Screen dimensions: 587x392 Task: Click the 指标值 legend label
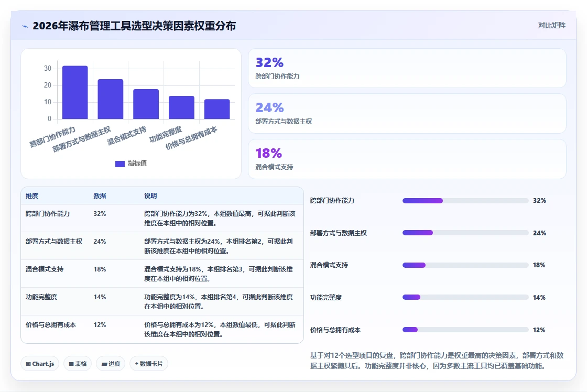coord(137,164)
